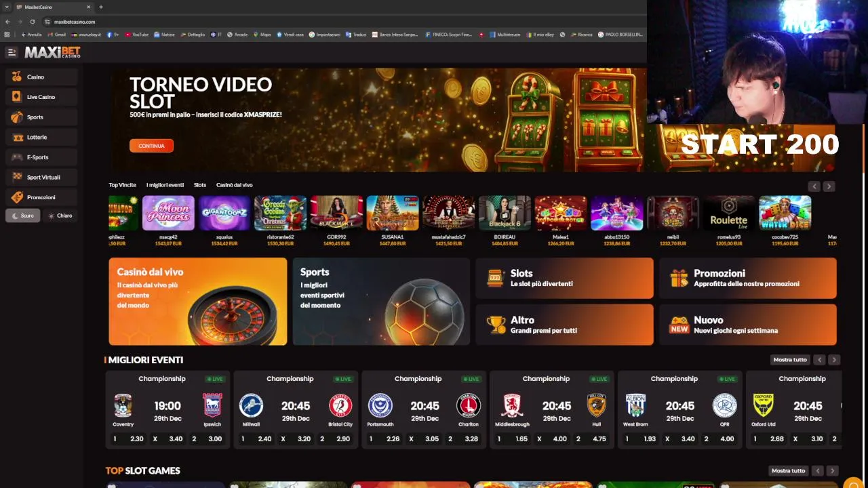868x488 pixels.
Task: Open the Nuovo new games card
Action: click(748, 325)
